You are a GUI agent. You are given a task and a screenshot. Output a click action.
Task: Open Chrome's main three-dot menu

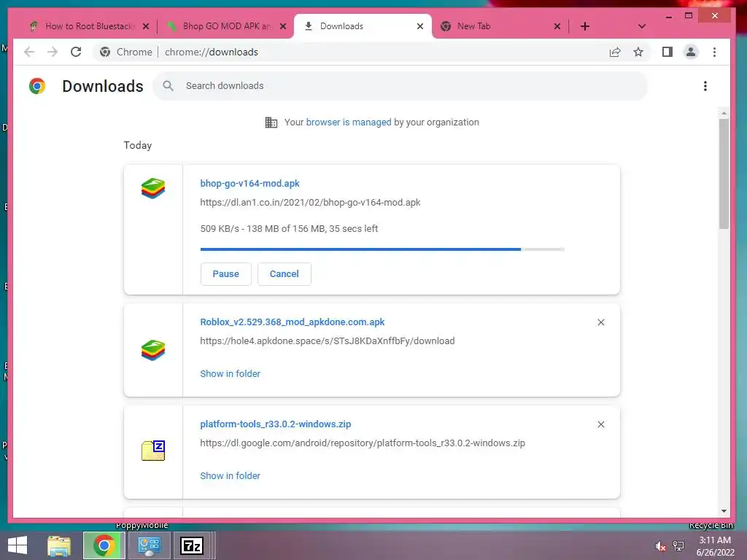[714, 52]
